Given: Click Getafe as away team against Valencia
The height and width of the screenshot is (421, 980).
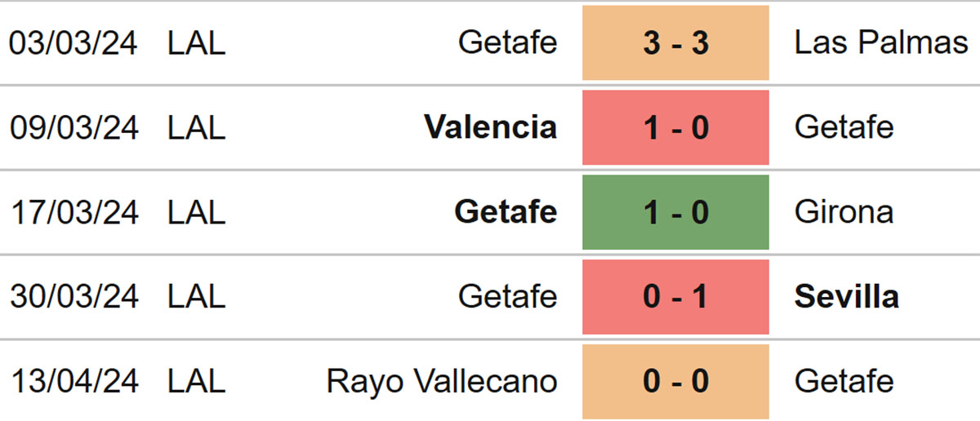Looking at the screenshot, I should click(x=844, y=128).
